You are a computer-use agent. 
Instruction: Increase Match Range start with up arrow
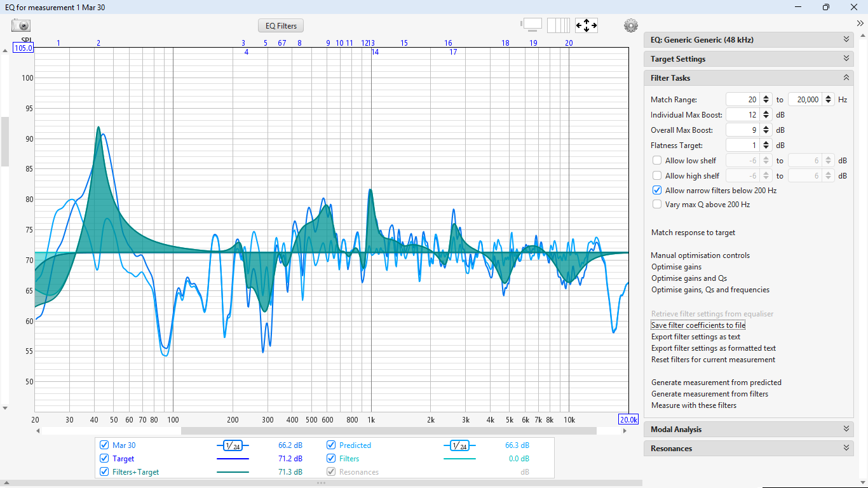point(766,97)
